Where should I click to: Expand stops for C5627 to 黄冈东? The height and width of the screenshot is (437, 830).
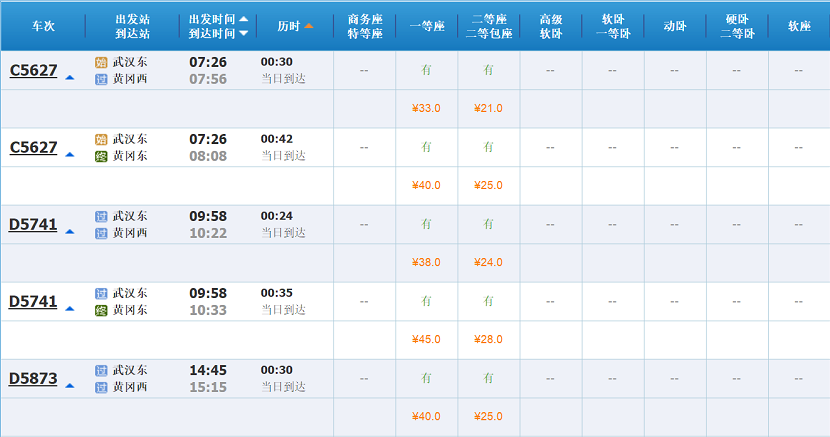[69, 155]
